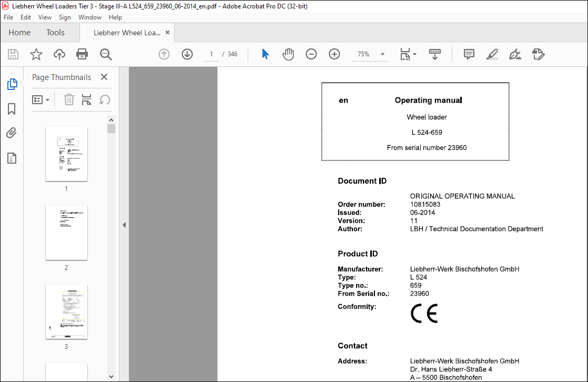Open the Sign menu
This screenshot has width=588, height=382.
[x=65, y=17]
